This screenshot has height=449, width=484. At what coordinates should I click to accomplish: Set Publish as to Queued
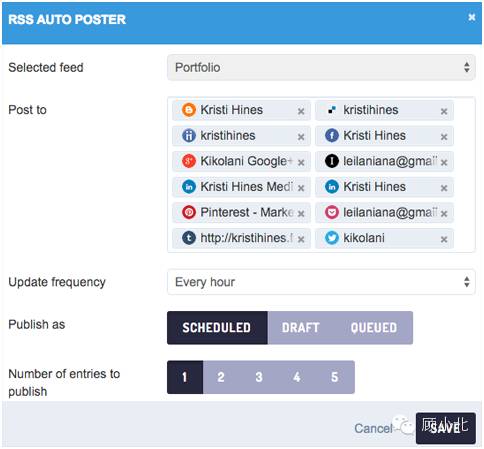374,328
